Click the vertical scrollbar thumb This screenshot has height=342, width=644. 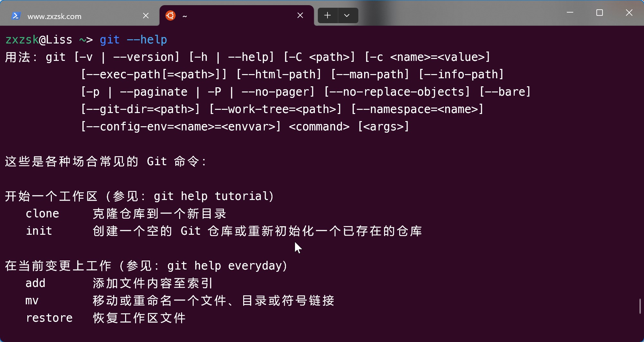pyautogui.click(x=640, y=306)
